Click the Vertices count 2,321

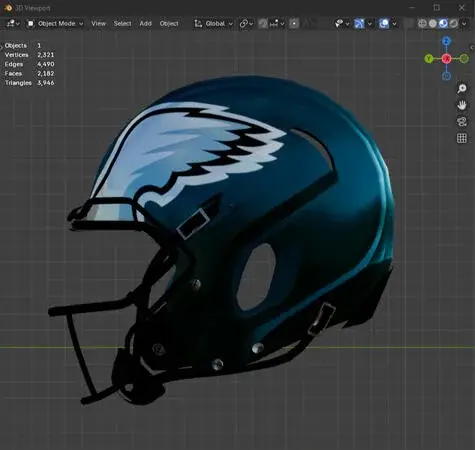(46, 55)
